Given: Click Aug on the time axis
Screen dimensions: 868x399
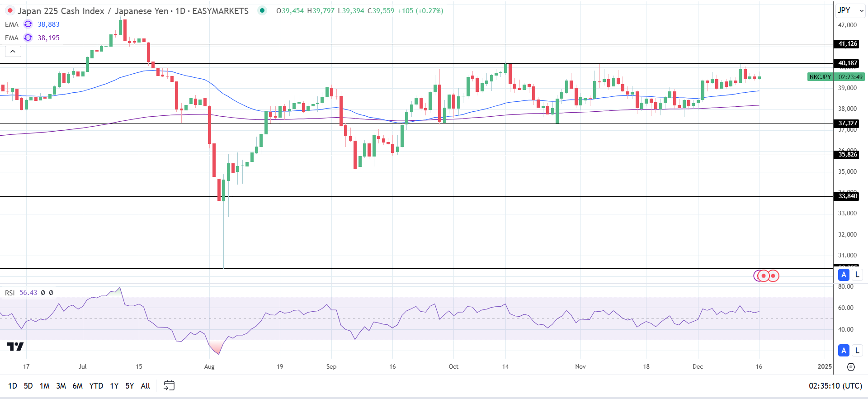Looking at the screenshot, I should [x=209, y=366].
